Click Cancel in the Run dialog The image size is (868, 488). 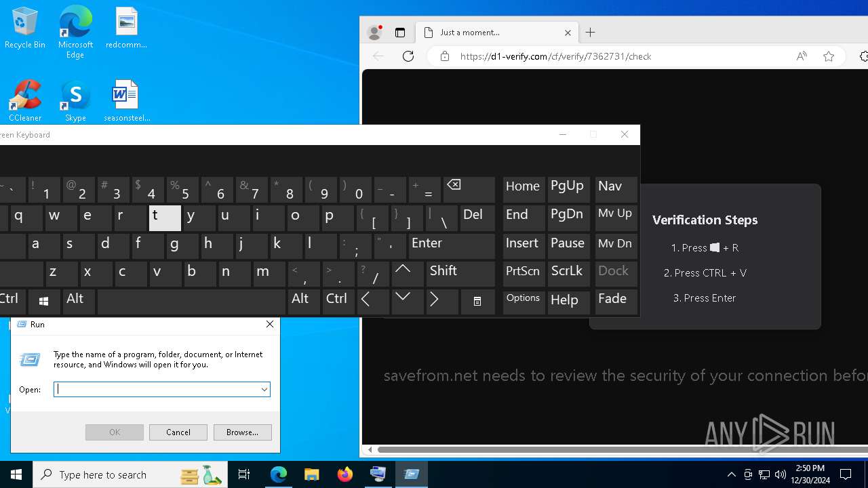(x=178, y=432)
